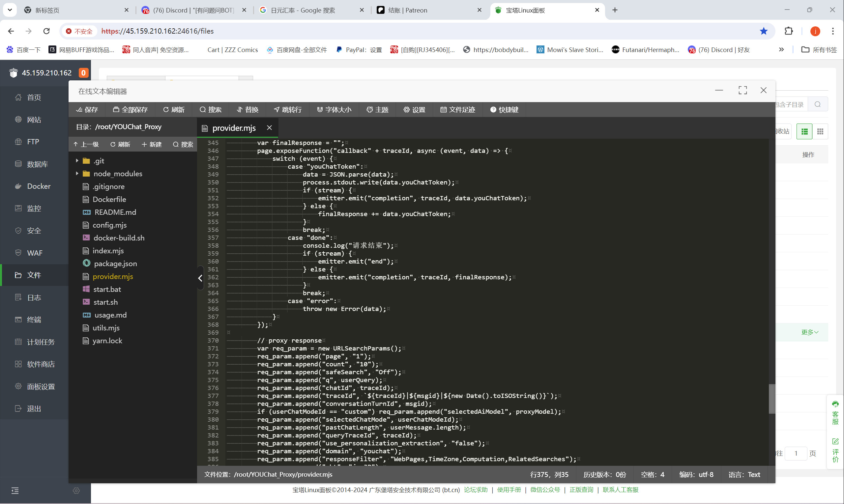Open Docker in the left sidebar
This screenshot has width=844, height=504.
tap(39, 186)
